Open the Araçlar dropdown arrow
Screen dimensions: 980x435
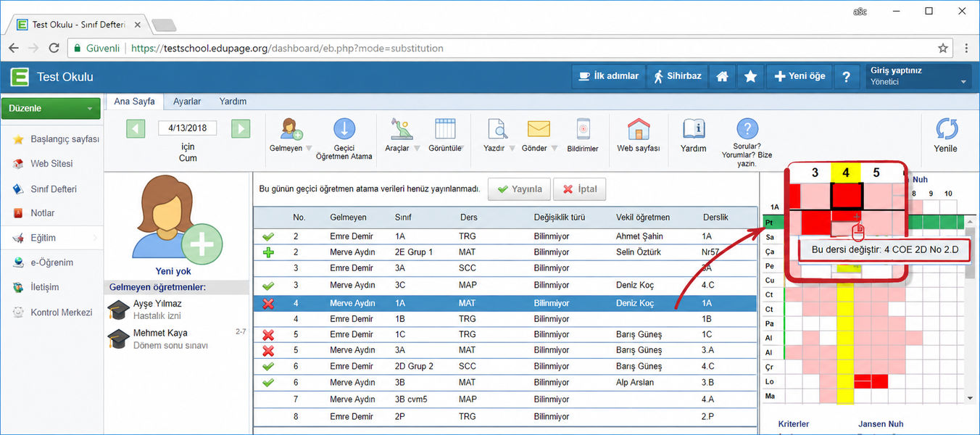[417, 149]
